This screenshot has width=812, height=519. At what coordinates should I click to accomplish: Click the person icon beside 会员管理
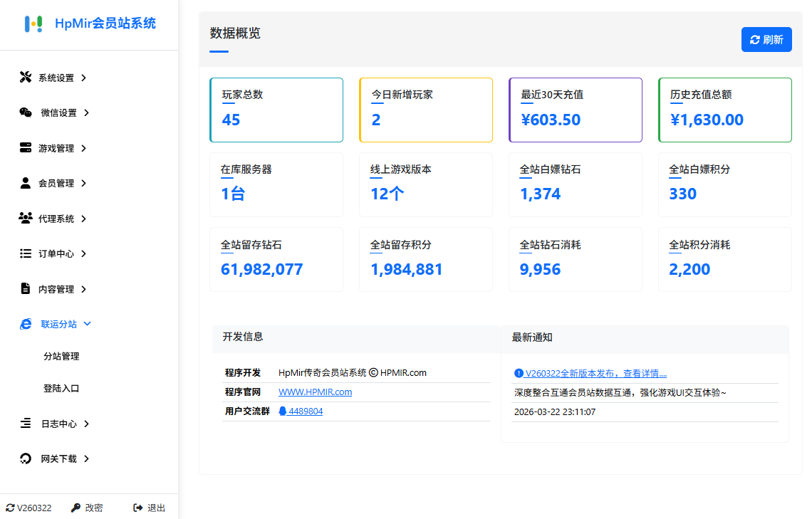[x=26, y=183]
